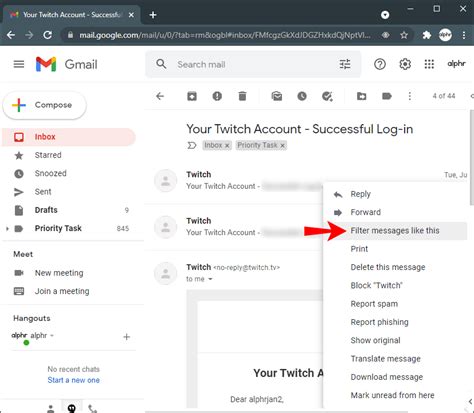Click the Compose button
This screenshot has width=474, height=413.
(x=44, y=105)
